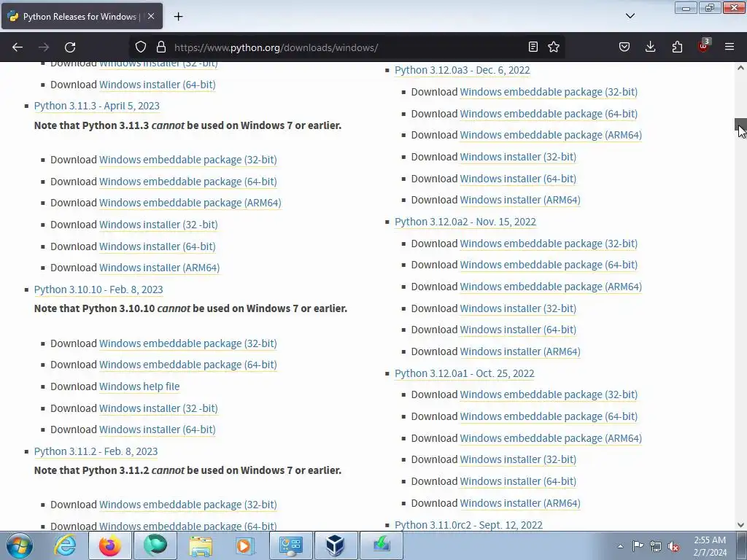This screenshot has width=747, height=560.
Task: Select the Python Releases for Windows tab
Action: pos(82,16)
